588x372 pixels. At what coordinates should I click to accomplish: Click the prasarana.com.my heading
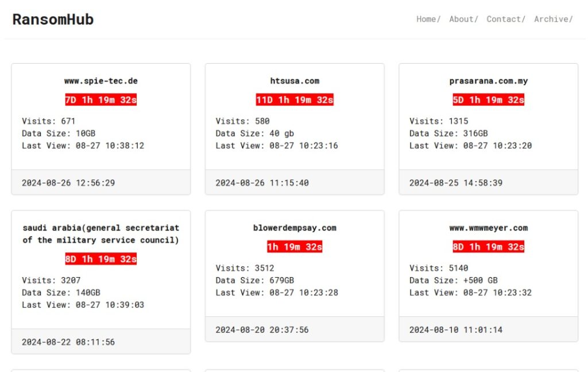tap(489, 81)
